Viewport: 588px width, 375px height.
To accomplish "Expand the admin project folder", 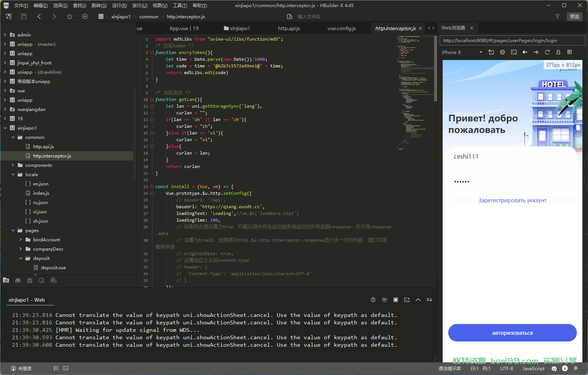I will click(5, 35).
